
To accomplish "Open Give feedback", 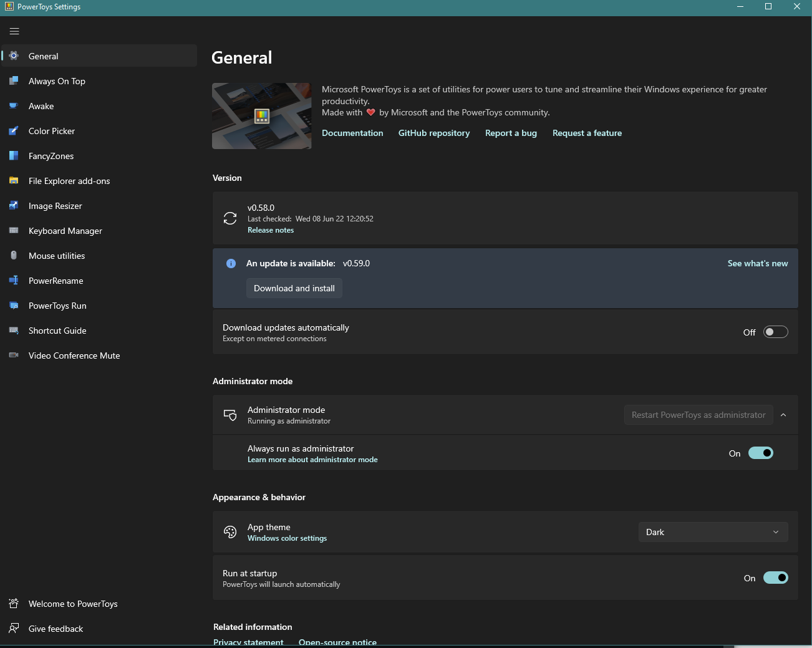I will click(x=56, y=628).
